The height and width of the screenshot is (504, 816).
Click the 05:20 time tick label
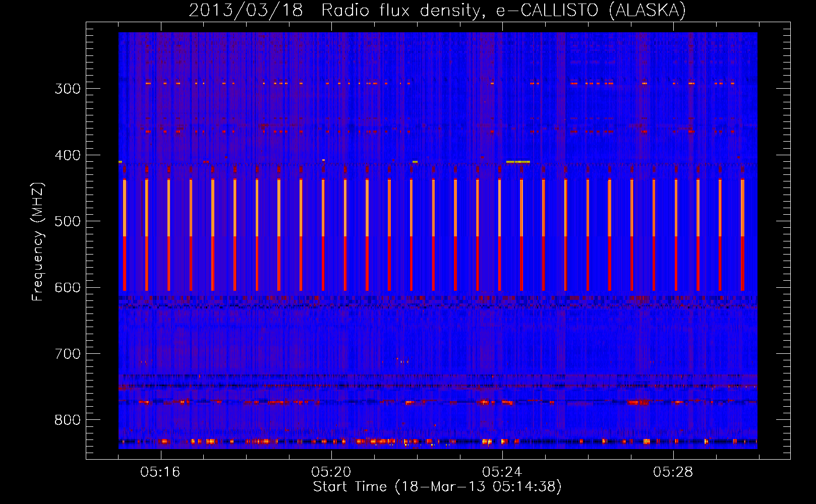[x=331, y=472]
